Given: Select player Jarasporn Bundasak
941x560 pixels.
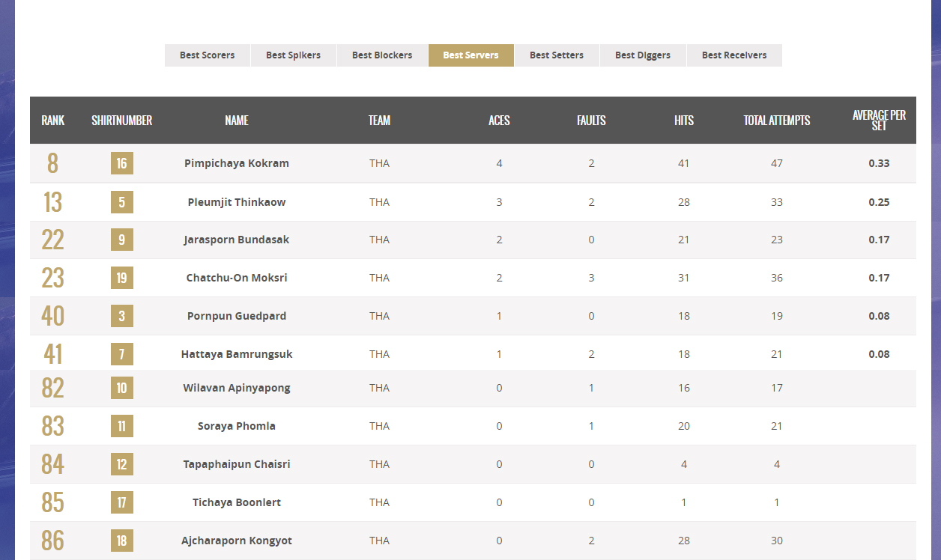Looking at the screenshot, I should pos(237,240).
